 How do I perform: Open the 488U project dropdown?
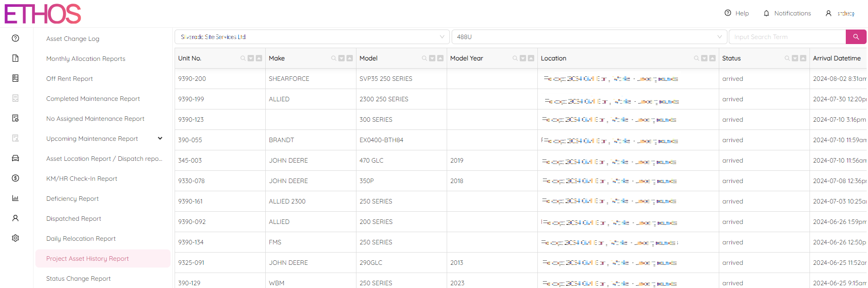[x=589, y=37]
